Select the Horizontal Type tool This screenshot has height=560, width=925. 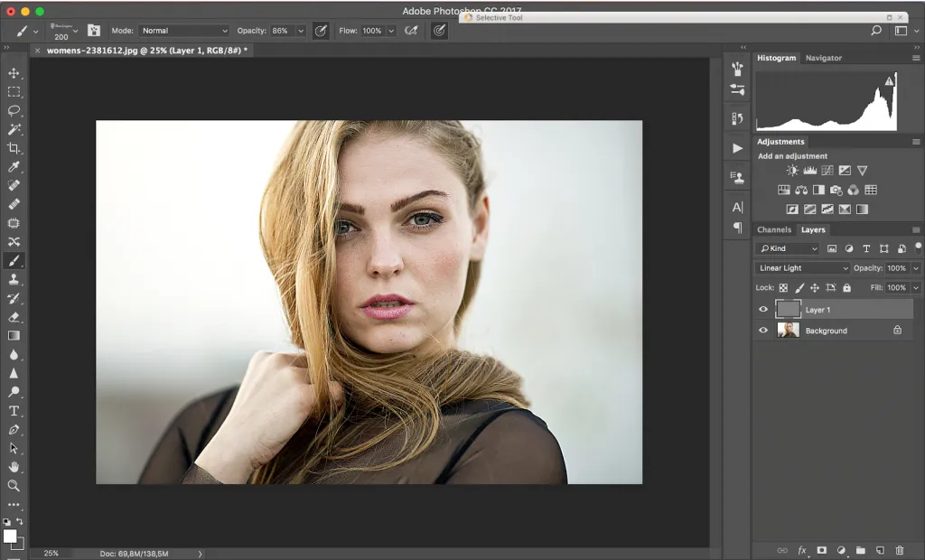[x=14, y=411]
